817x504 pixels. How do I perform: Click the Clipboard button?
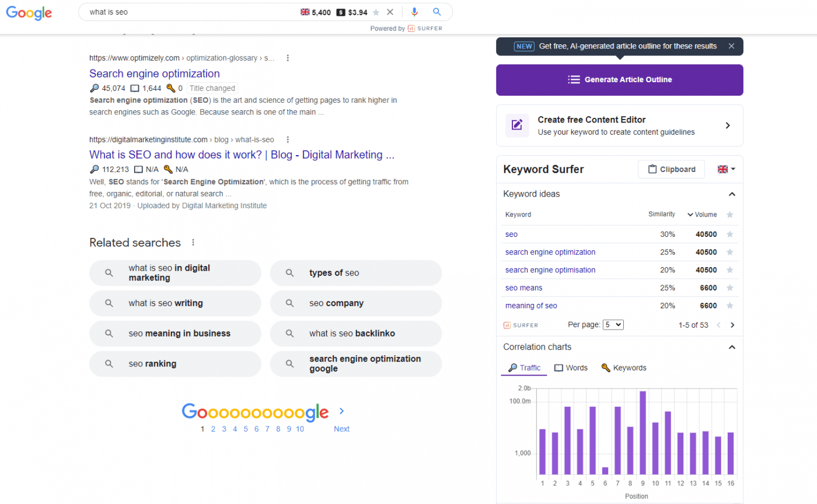[x=671, y=169]
